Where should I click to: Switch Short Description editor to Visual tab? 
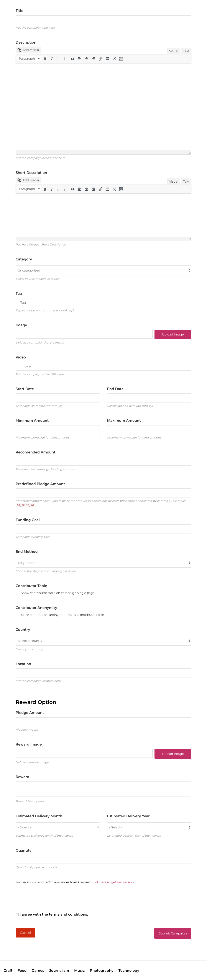click(174, 182)
